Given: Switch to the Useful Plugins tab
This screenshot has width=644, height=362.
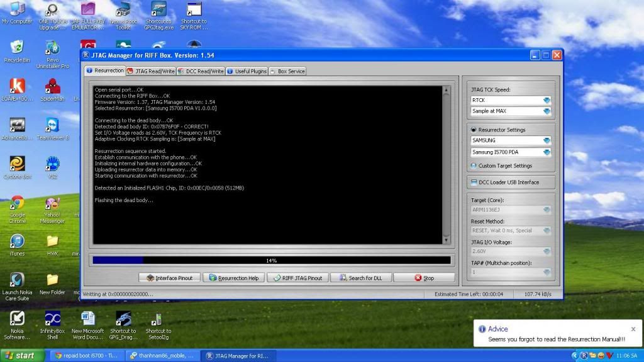Looking at the screenshot, I should point(247,71).
